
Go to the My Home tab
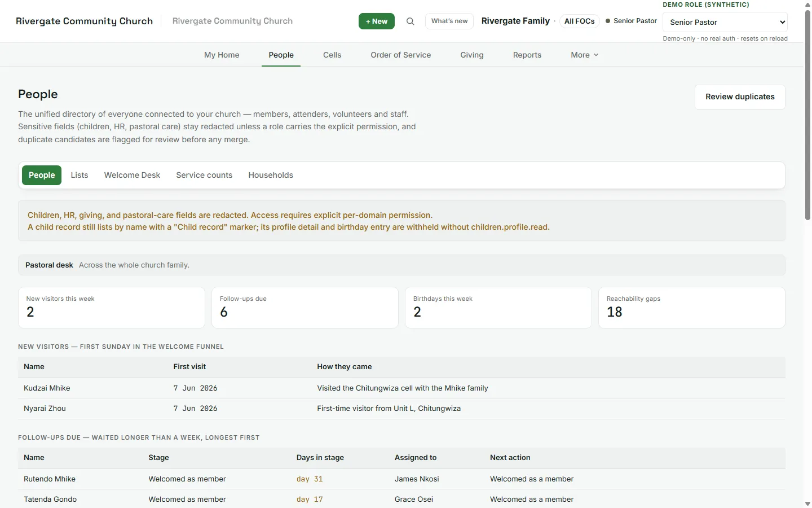point(222,55)
